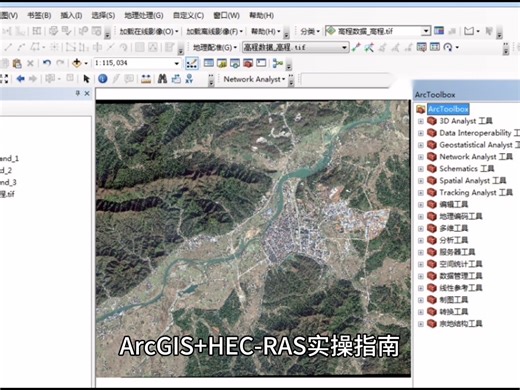Open the Catalog window icon
Viewport: 520px width, 390px height.
pyautogui.click(x=222, y=63)
